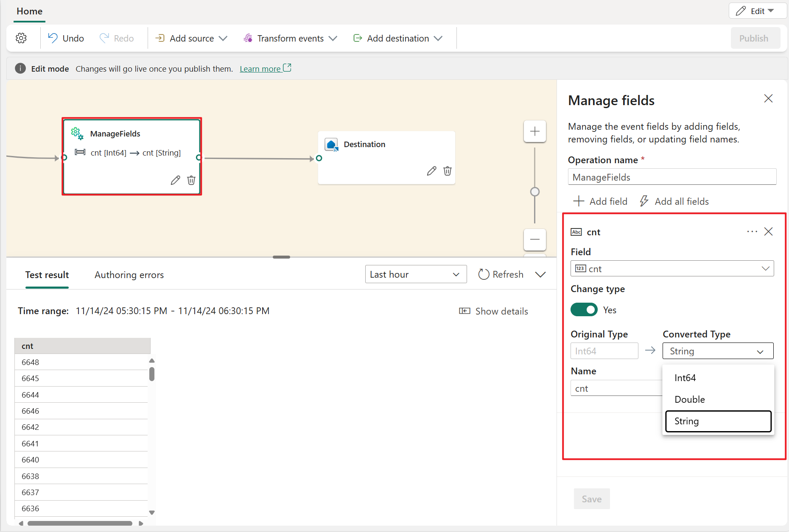Click the table cell 6642

81,427
